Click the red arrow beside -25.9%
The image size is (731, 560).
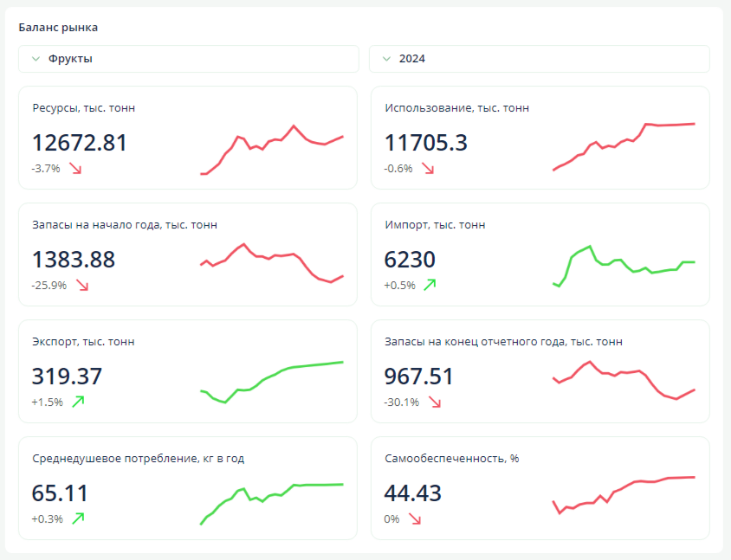(82, 286)
